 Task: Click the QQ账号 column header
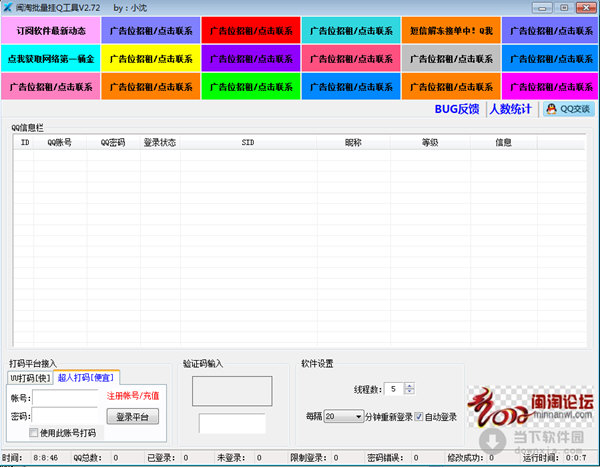tap(59, 142)
